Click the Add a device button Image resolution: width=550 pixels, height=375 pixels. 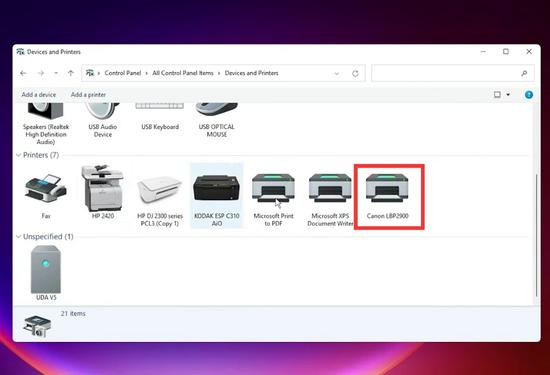39,95
